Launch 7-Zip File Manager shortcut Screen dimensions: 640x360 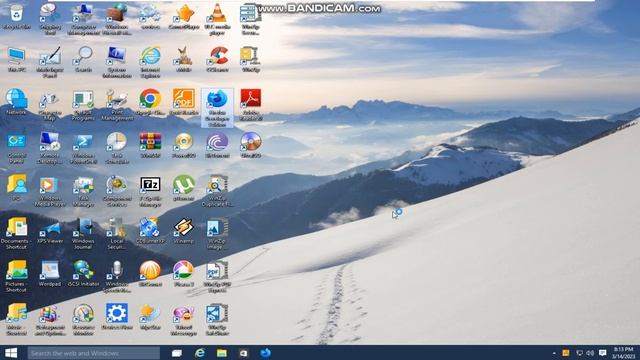coord(150,191)
